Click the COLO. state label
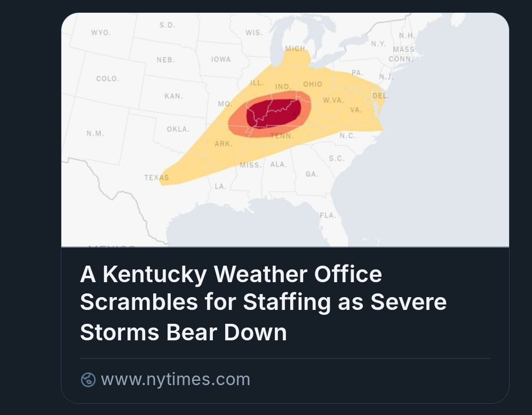This screenshot has width=532, height=415. 107,79
